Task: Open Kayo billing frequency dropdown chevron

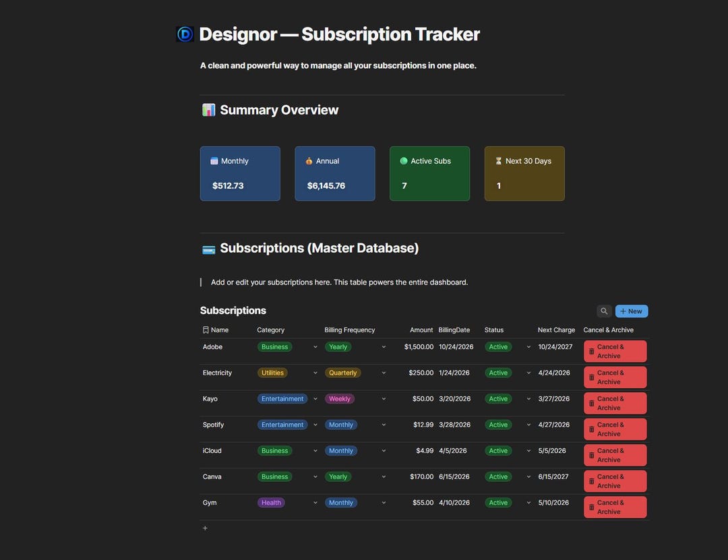Action: (x=384, y=399)
